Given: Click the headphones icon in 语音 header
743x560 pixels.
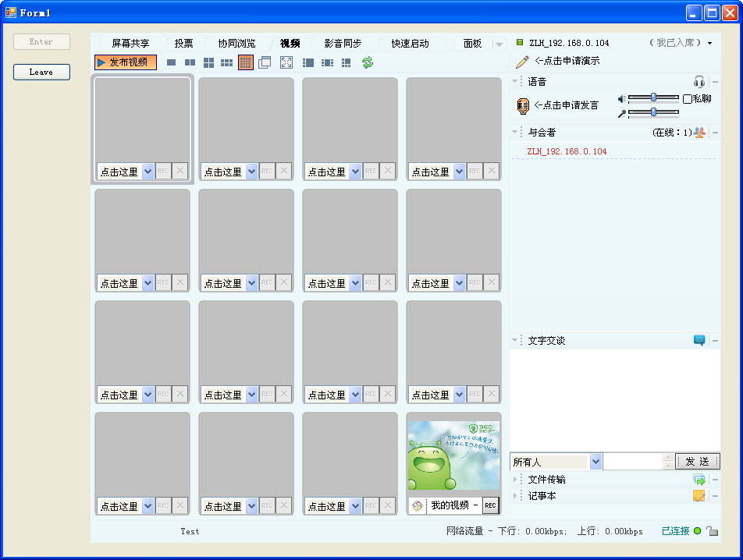Looking at the screenshot, I should (x=699, y=82).
